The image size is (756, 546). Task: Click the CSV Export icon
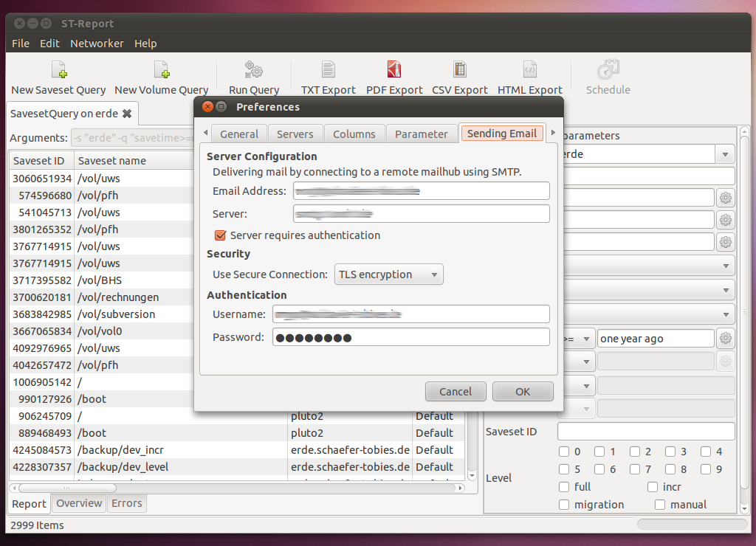click(459, 70)
